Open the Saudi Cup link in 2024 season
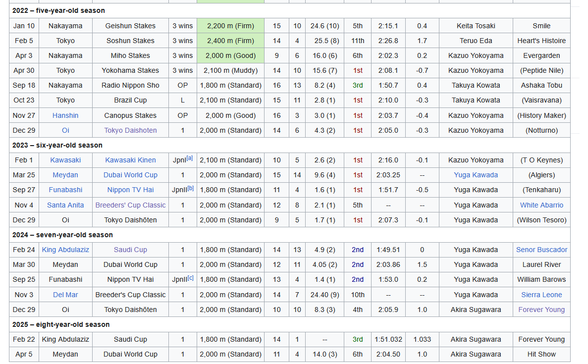Viewport: 588px width, 364px height. [x=130, y=250]
